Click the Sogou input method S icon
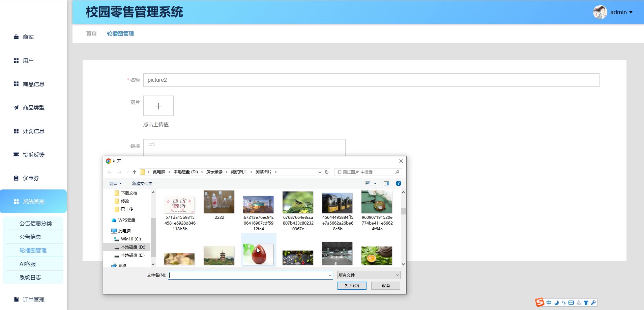 click(x=540, y=302)
